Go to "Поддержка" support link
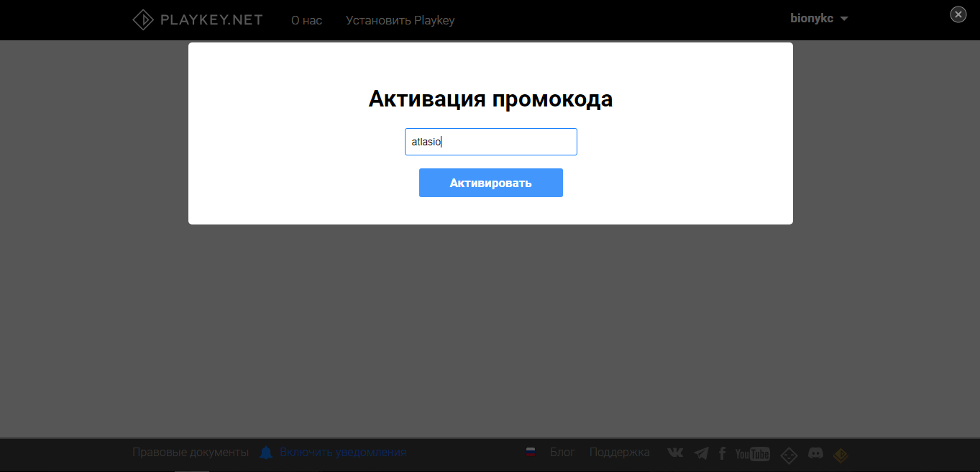The width and height of the screenshot is (980, 472). pyautogui.click(x=619, y=453)
